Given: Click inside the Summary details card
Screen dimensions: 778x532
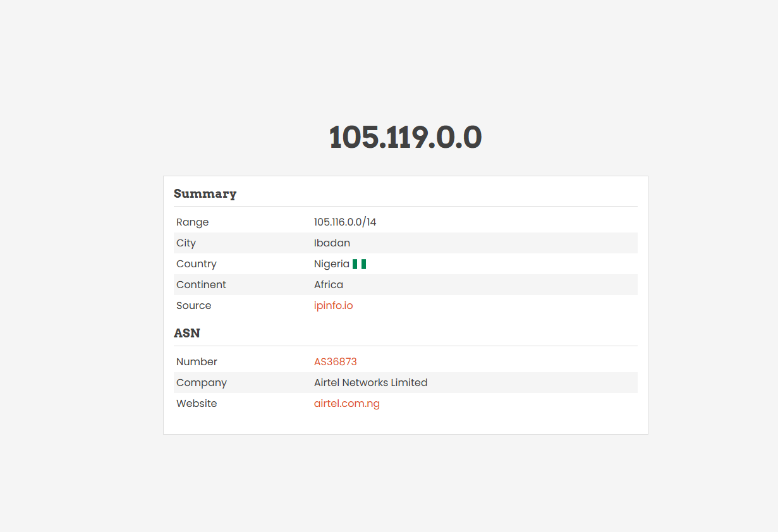Looking at the screenshot, I should 405,305.
